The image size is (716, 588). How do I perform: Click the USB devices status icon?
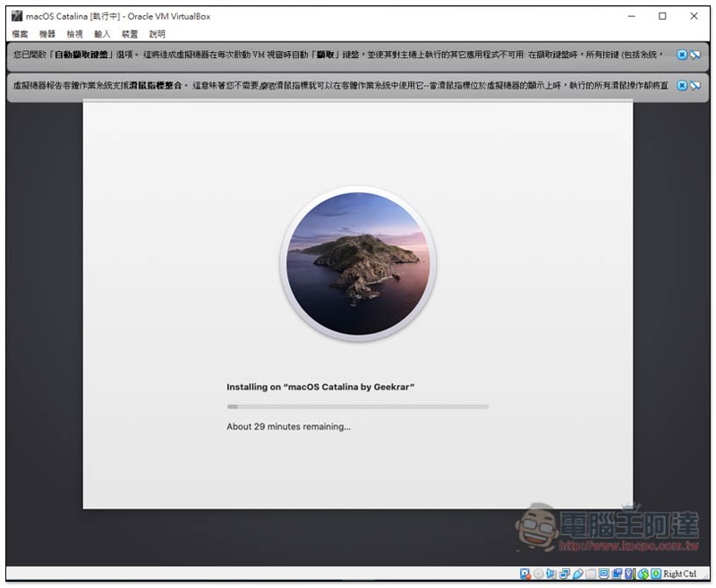pyautogui.click(x=578, y=575)
